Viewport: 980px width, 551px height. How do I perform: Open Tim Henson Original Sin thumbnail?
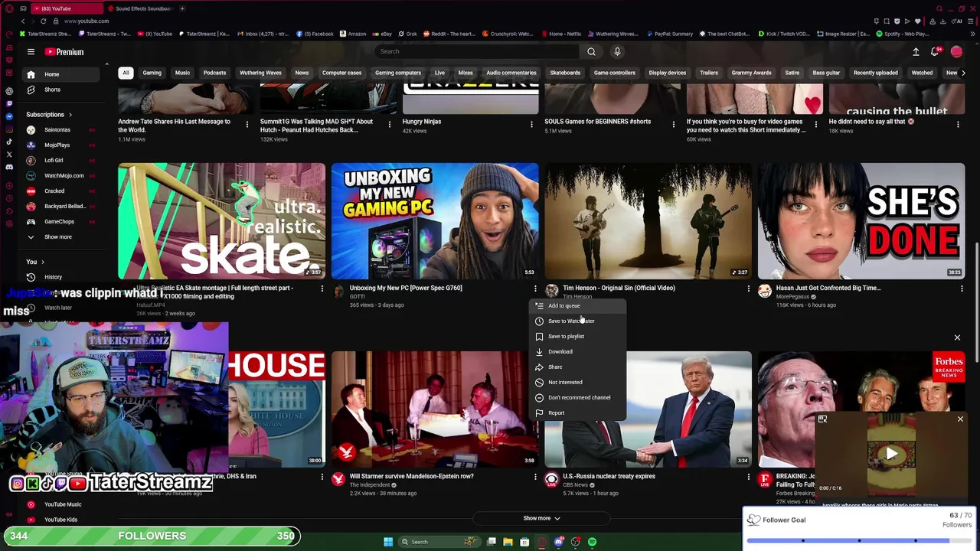(648, 221)
